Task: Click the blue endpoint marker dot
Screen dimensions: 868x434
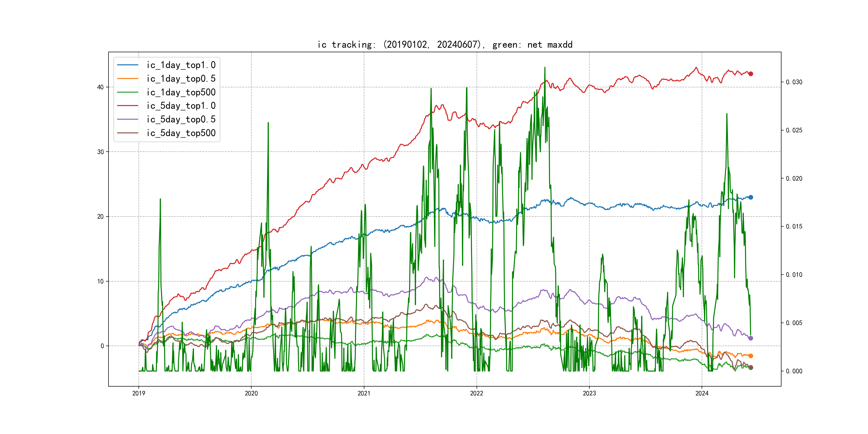Action: 751,197
